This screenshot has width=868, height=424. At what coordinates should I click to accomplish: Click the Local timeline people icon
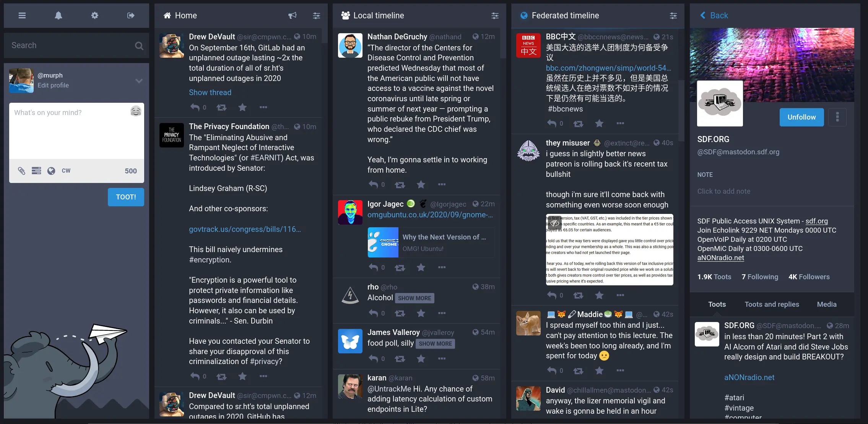344,15
